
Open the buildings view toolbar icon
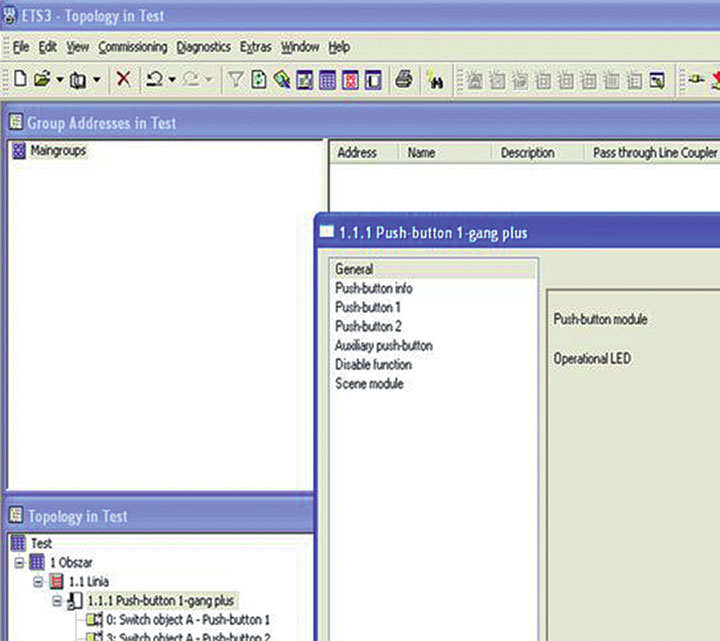[304, 80]
